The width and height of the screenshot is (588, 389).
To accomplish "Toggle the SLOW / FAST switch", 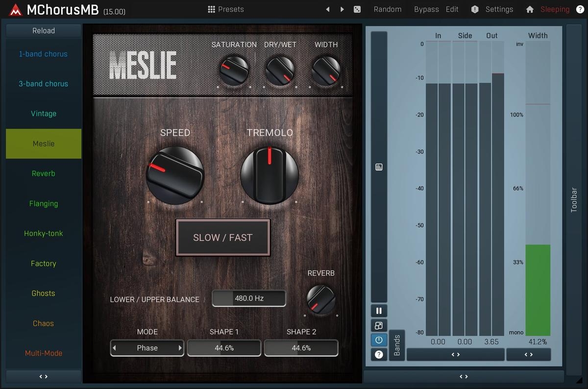I will click(223, 238).
